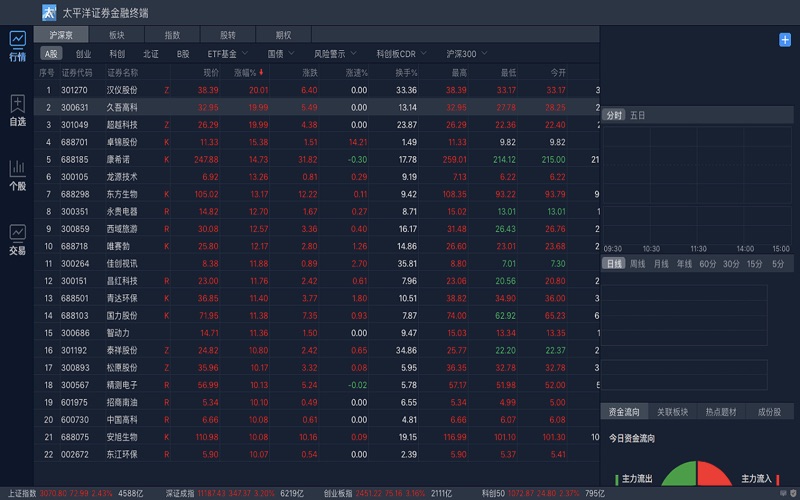This screenshot has width=800, height=500.
Task: Switch chart period to 周线
Action: (x=636, y=263)
